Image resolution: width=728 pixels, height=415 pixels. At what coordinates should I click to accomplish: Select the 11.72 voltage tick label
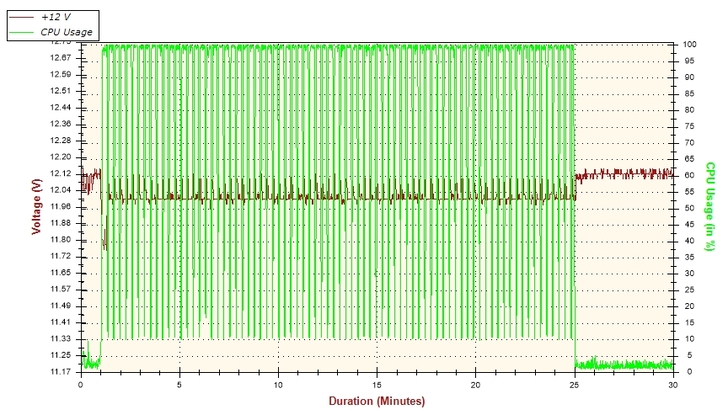pos(60,256)
